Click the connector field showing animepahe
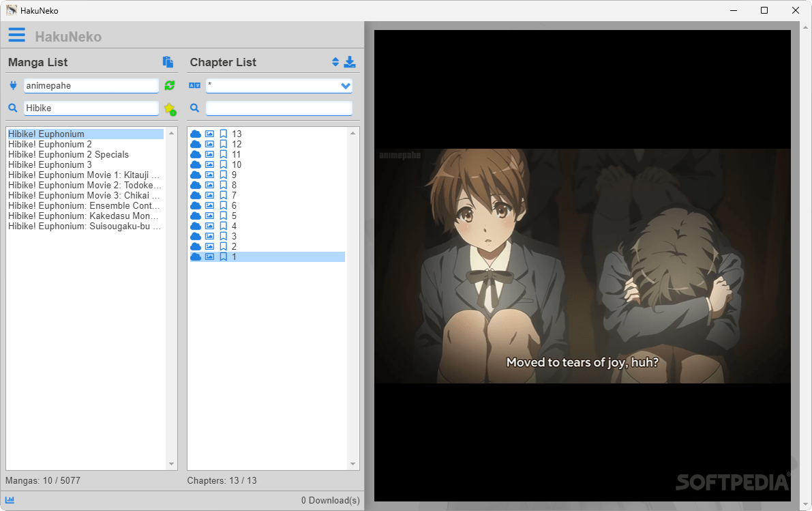The width and height of the screenshot is (812, 511). pyautogui.click(x=91, y=85)
